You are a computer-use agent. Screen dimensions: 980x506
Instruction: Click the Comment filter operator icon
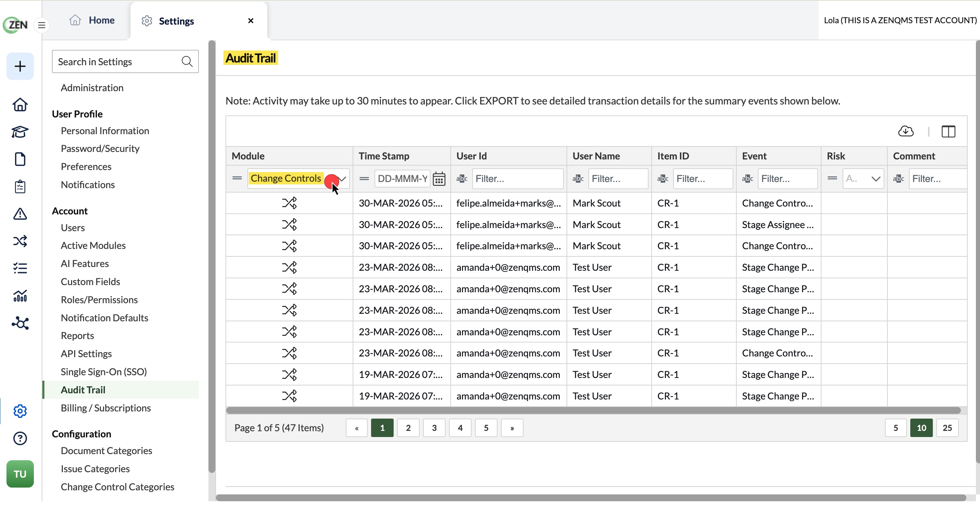click(x=899, y=179)
